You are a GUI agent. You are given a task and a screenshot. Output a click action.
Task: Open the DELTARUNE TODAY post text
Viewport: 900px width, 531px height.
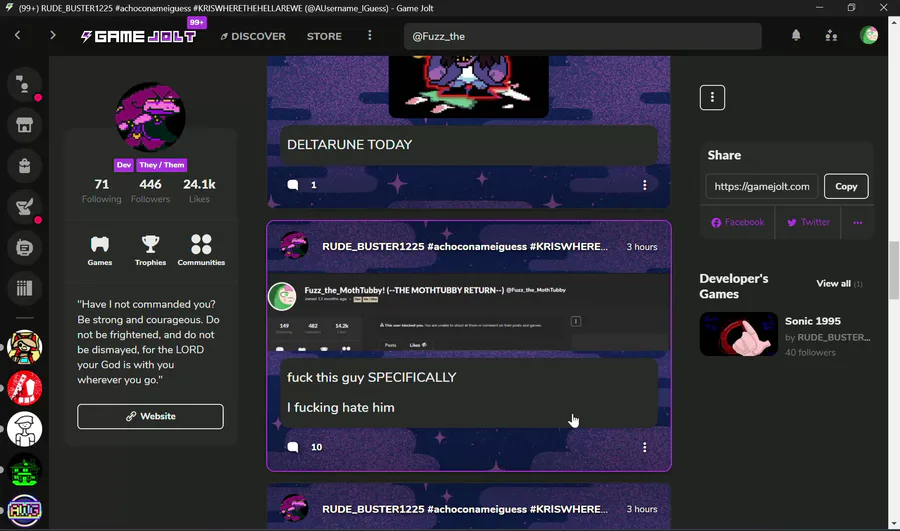[350, 145]
